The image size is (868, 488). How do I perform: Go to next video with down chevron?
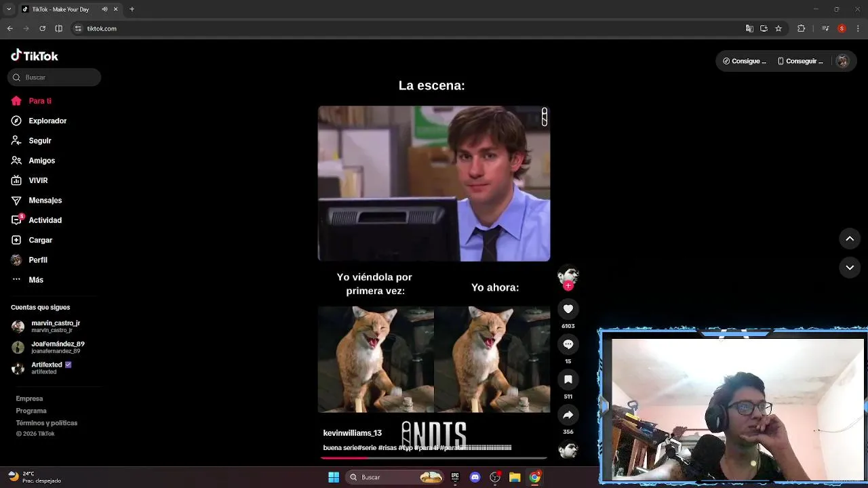coord(850,268)
